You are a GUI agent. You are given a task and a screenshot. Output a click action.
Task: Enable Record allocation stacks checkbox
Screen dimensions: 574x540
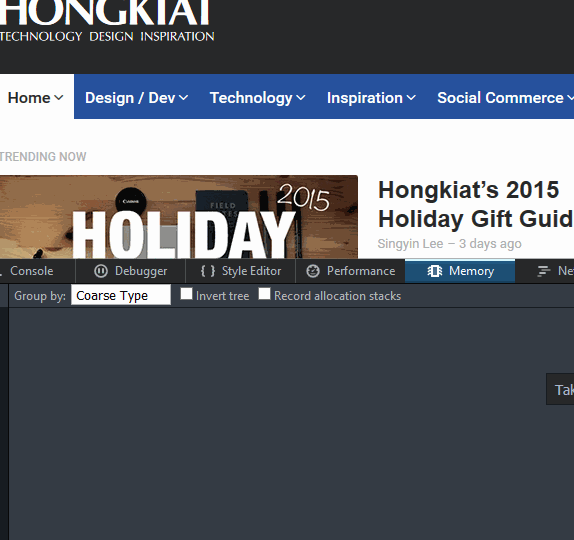point(264,294)
